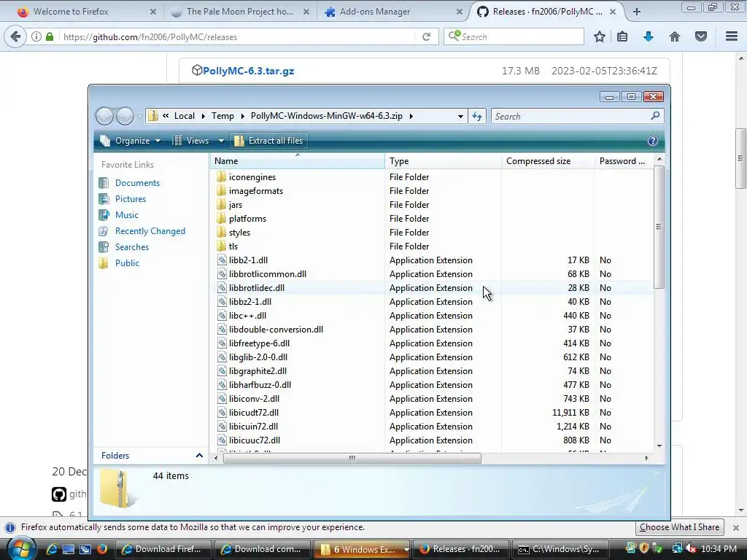Screen dimensions: 747x560
Task: Click the Firefox quick launch icon in the taskbar
Action: (101, 549)
